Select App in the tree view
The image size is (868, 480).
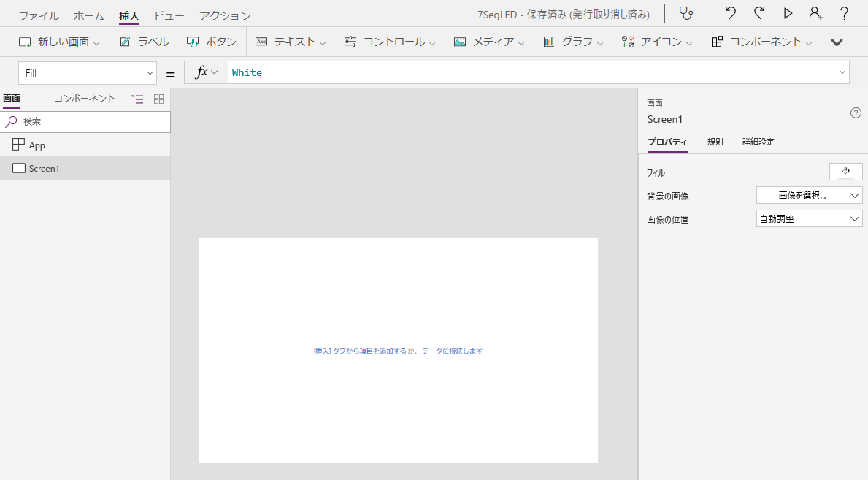click(85, 145)
